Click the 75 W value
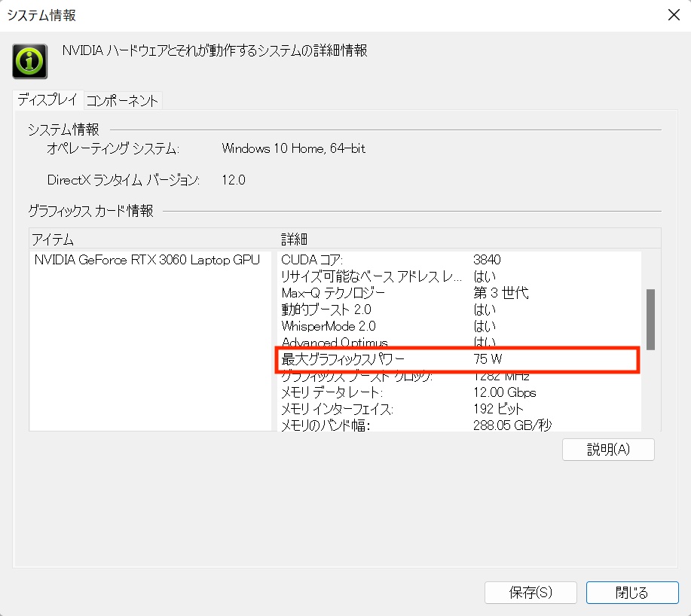 (x=488, y=359)
